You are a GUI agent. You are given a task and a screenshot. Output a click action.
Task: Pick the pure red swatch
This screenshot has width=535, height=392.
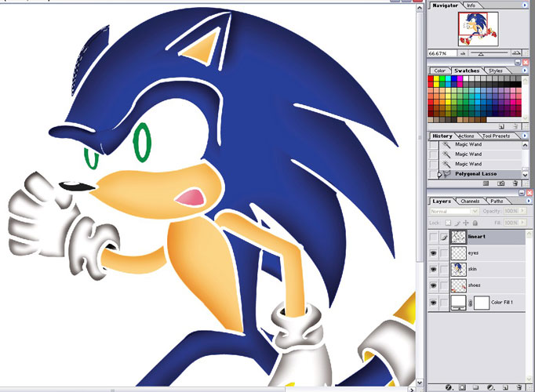431,78
